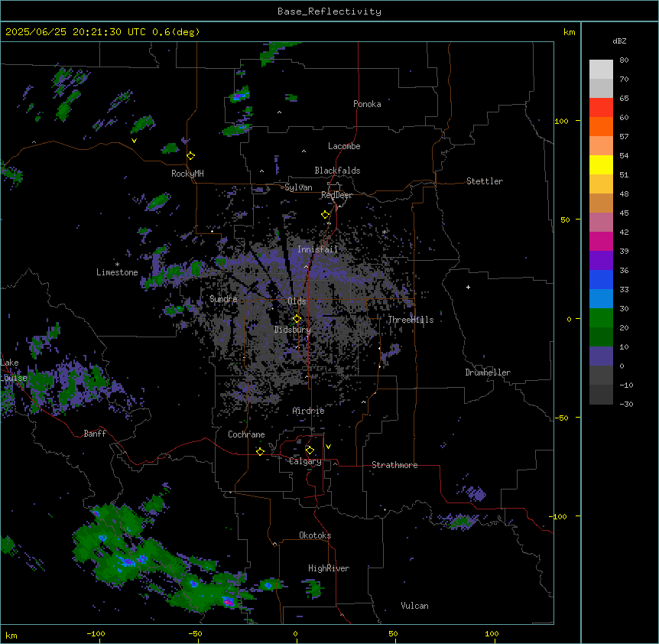Click the purple echo patch south of ThreeHills
The image size is (659, 644).
390,353
